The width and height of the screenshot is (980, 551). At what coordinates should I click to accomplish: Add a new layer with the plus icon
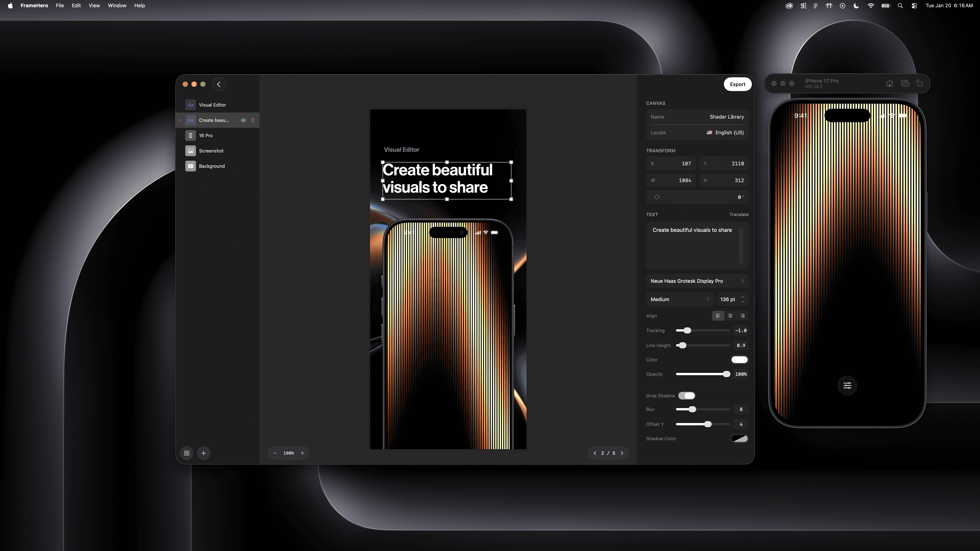(x=203, y=453)
